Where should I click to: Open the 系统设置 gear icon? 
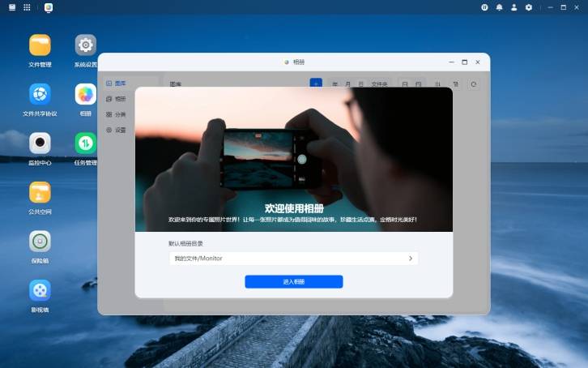[85, 45]
